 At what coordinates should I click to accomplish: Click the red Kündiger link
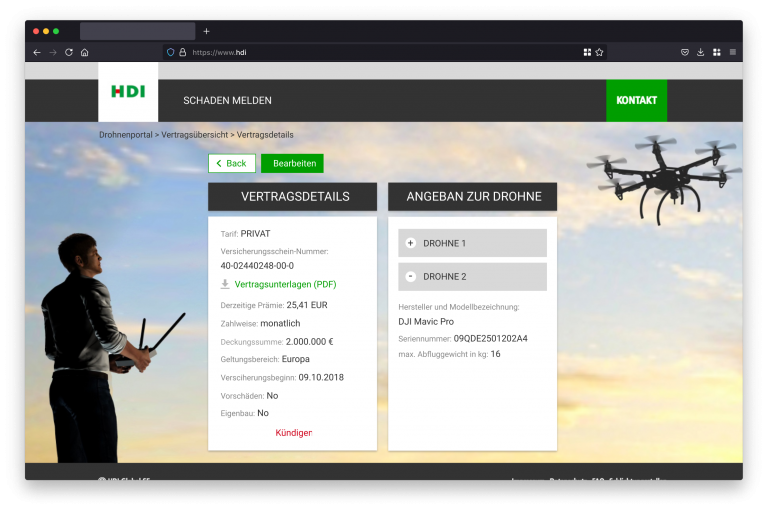coord(293,433)
